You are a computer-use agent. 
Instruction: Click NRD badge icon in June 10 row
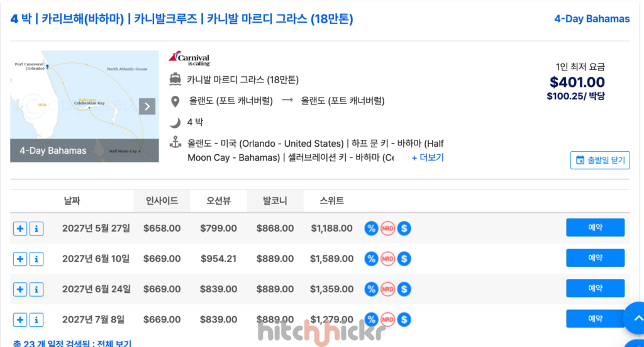tap(387, 259)
